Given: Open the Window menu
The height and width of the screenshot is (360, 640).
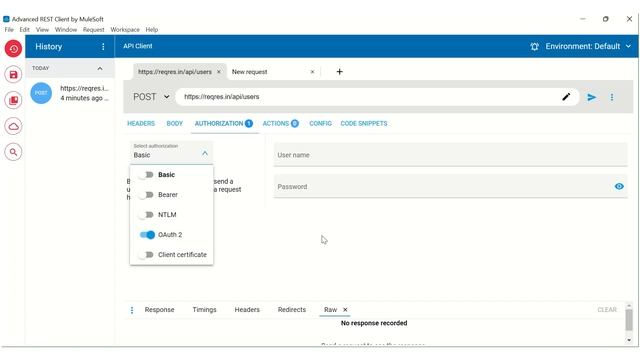Looking at the screenshot, I should click(66, 30).
